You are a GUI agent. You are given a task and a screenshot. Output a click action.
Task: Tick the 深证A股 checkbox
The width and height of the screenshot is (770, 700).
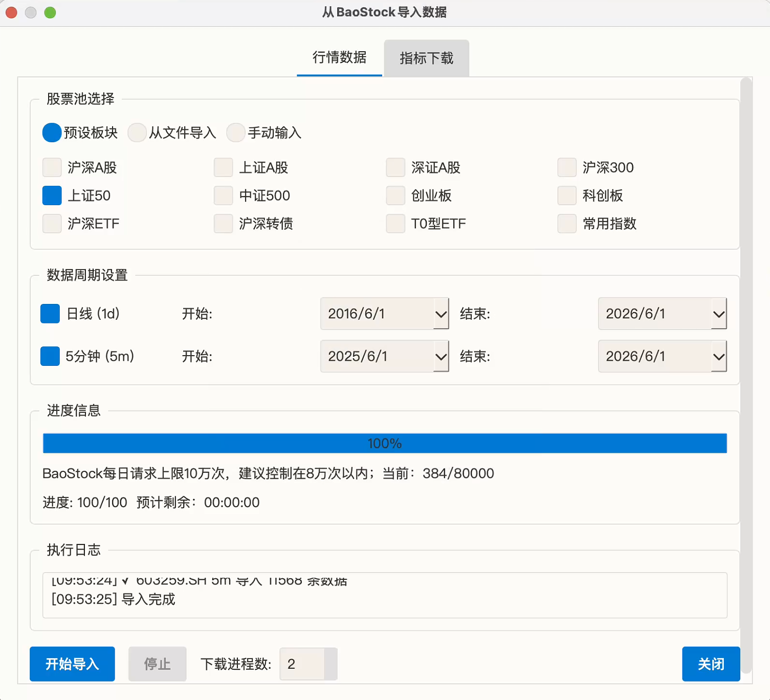click(x=395, y=167)
